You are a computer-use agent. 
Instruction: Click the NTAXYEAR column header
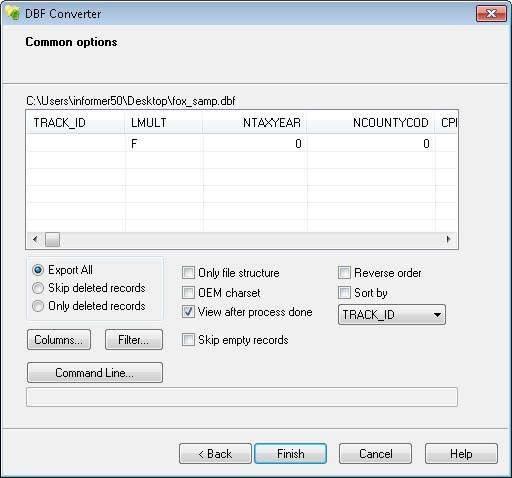point(255,123)
